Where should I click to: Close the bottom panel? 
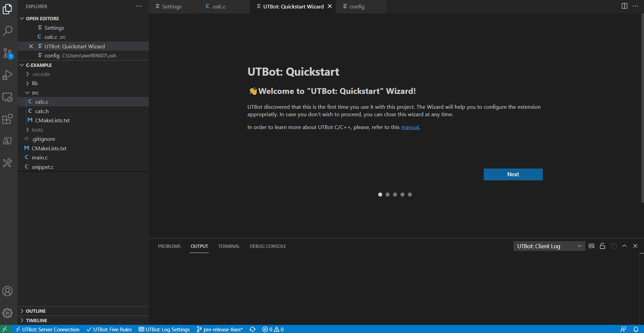click(x=635, y=246)
